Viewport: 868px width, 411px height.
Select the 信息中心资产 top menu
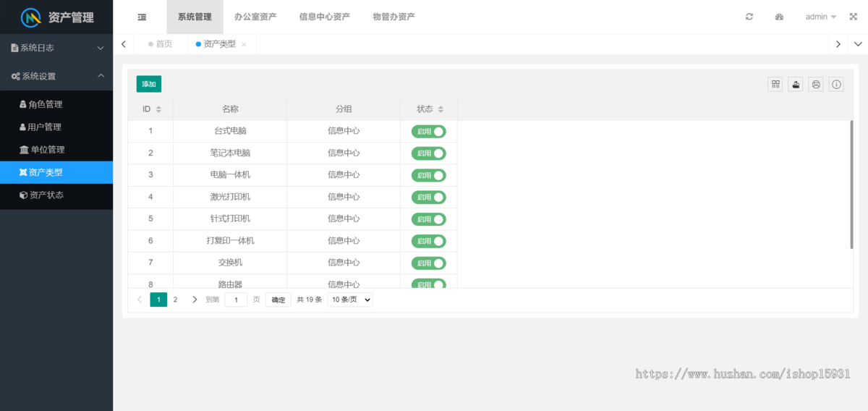tap(325, 17)
